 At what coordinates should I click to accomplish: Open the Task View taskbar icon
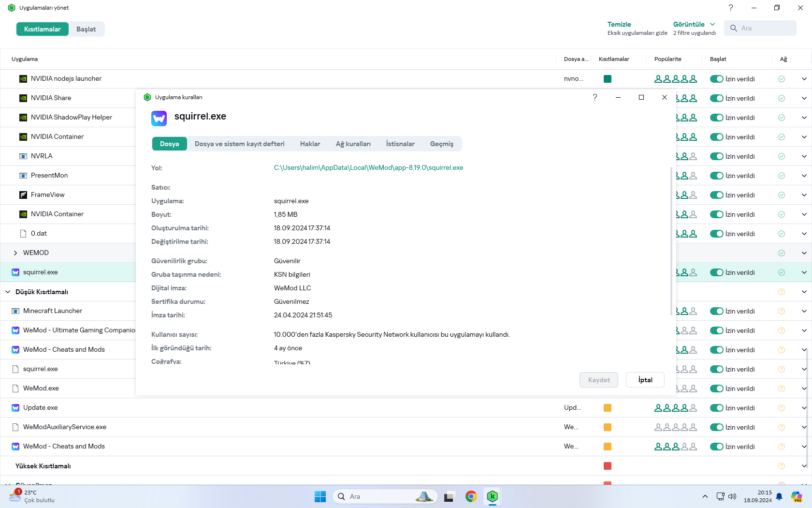pos(449,496)
